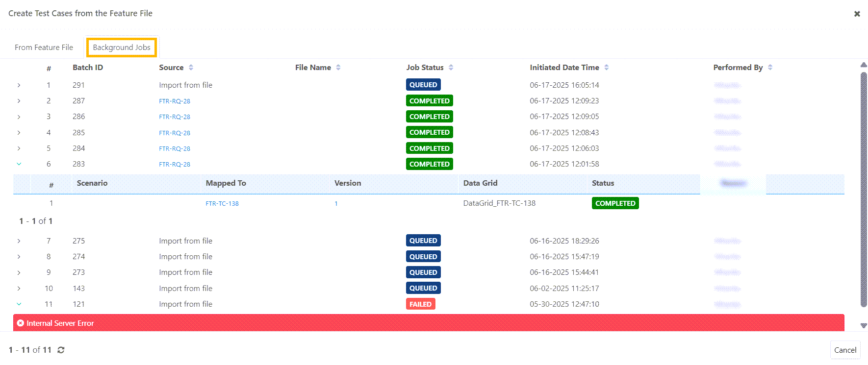Sort by Job Status column
The image size is (868, 365).
tap(451, 68)
